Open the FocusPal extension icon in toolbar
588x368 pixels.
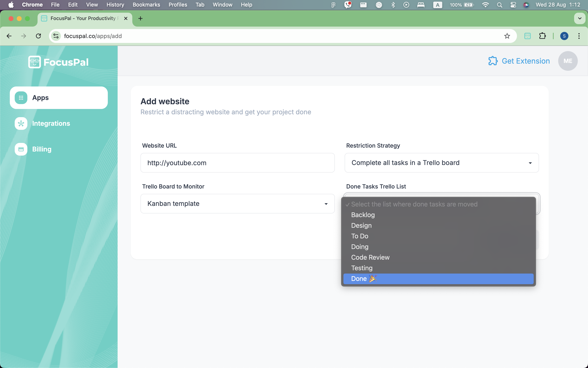[528, 36]
